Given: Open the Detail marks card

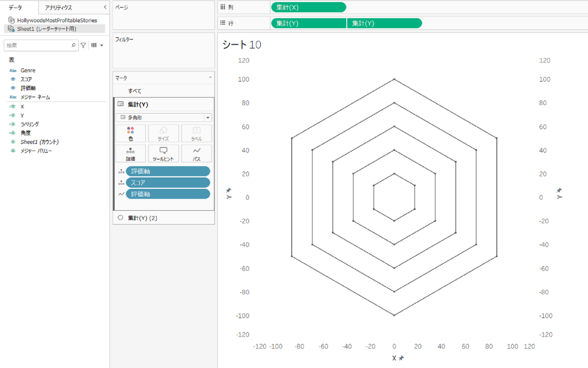Looking at the screenshot, I should (130, 154).
